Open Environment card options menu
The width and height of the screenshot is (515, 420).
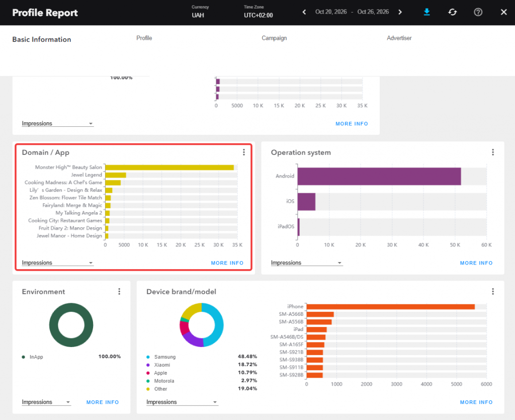[x=119, y=291]
